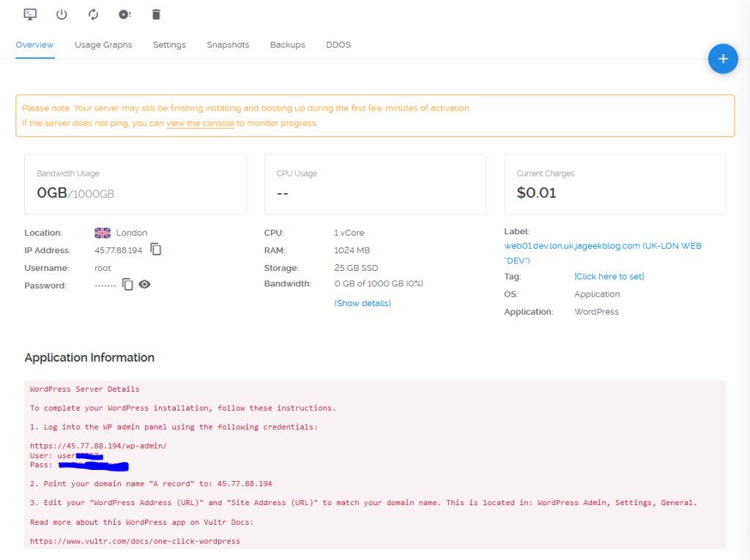Click the trash icon to destroy server
Viewport: 750px width, 560px height.
[156, 14]
